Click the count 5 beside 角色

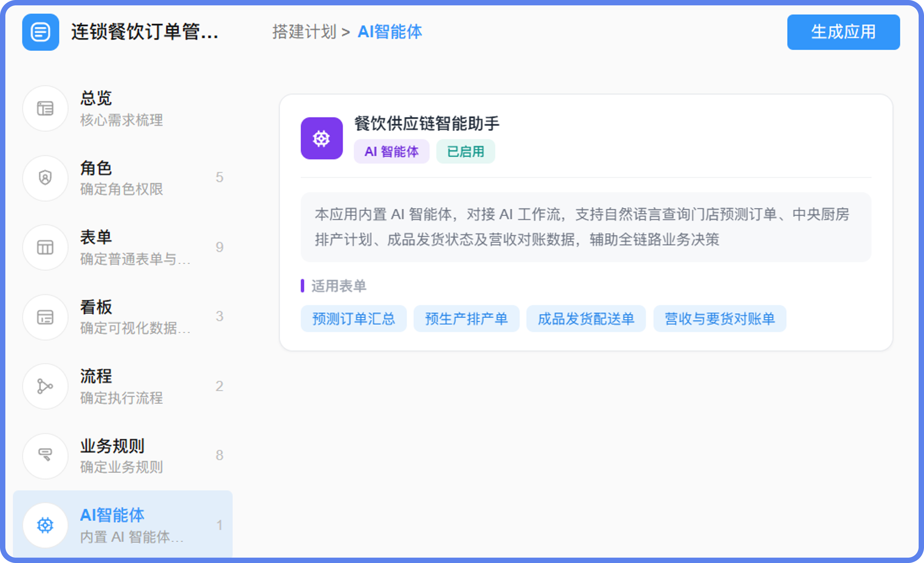coord(219,178)
